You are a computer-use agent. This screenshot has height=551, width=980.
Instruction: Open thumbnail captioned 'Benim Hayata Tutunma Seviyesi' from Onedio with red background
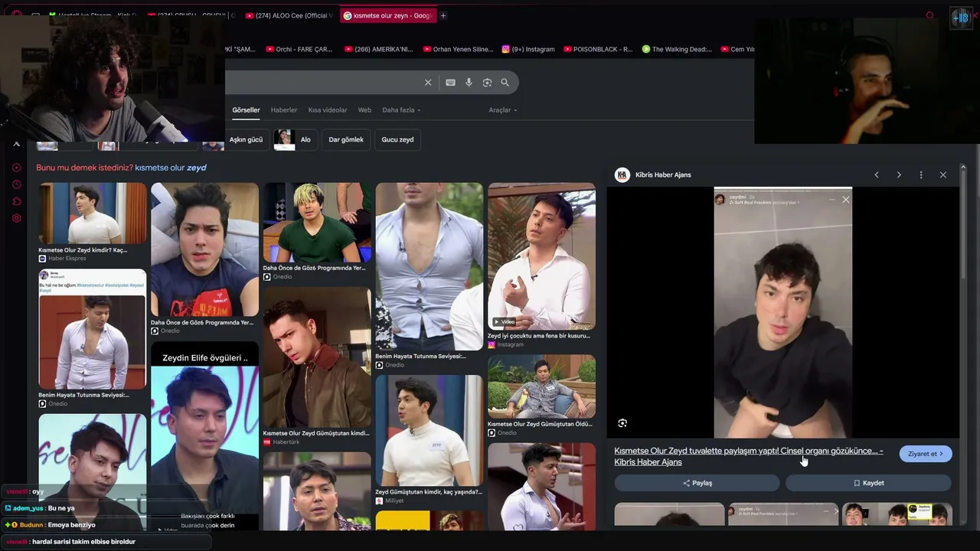click(x=93, y=330)
